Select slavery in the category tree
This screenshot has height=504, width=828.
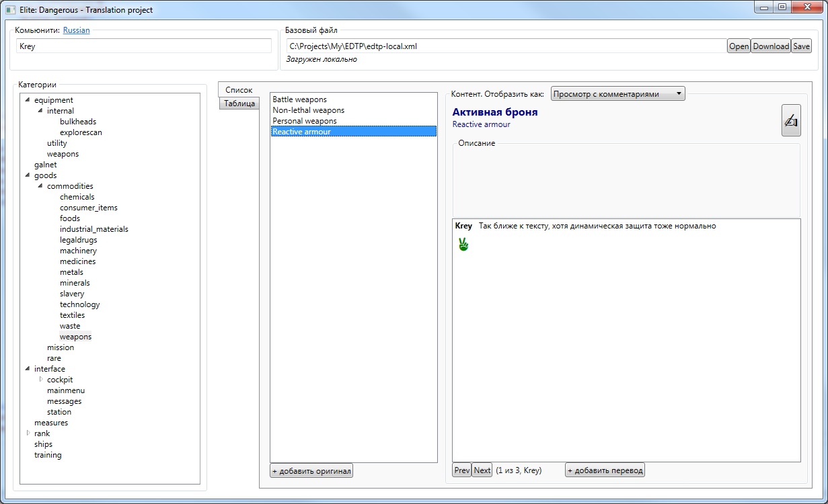coord(72,294)
